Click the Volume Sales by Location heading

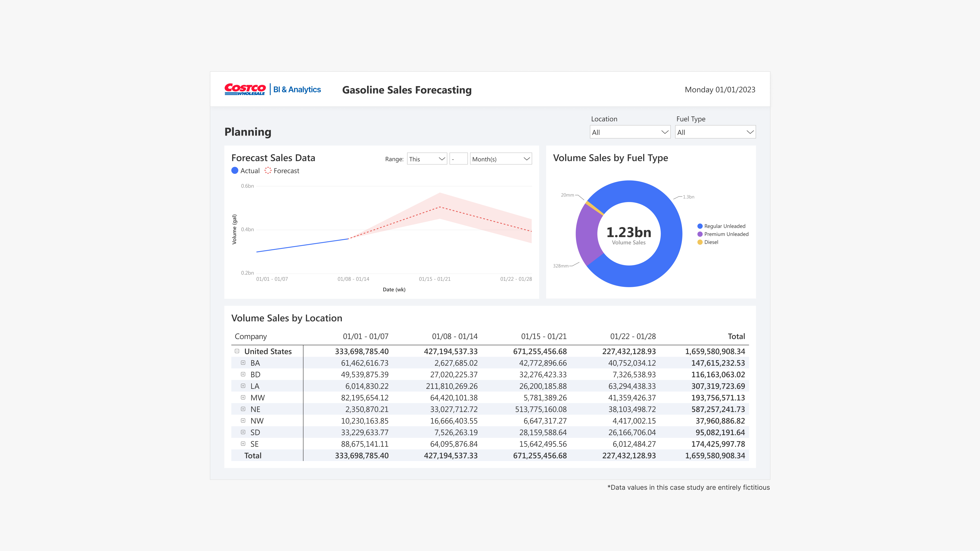(x=287, y=318)
